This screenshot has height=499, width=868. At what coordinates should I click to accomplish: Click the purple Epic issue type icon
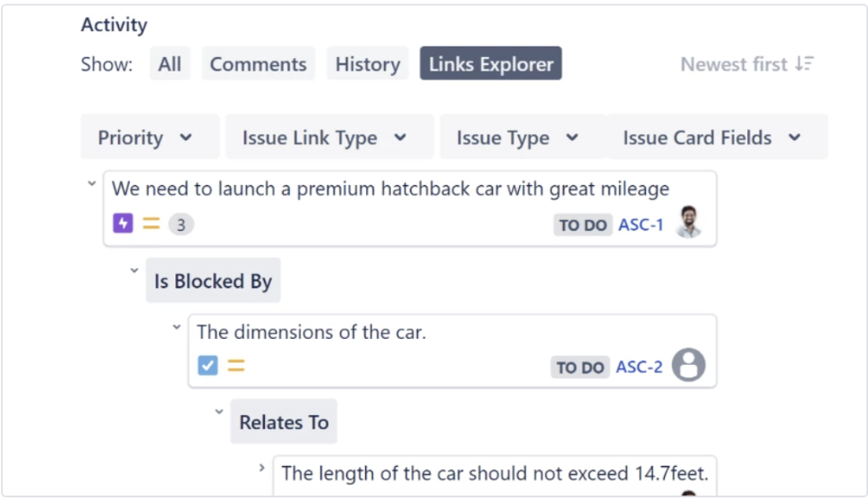[123, 224]
